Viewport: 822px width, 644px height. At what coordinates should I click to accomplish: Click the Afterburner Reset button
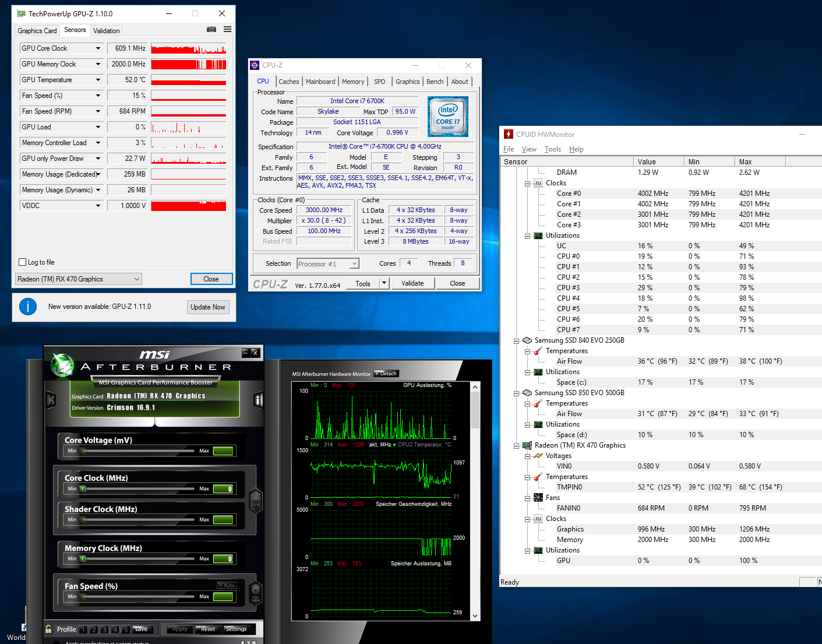208,629
